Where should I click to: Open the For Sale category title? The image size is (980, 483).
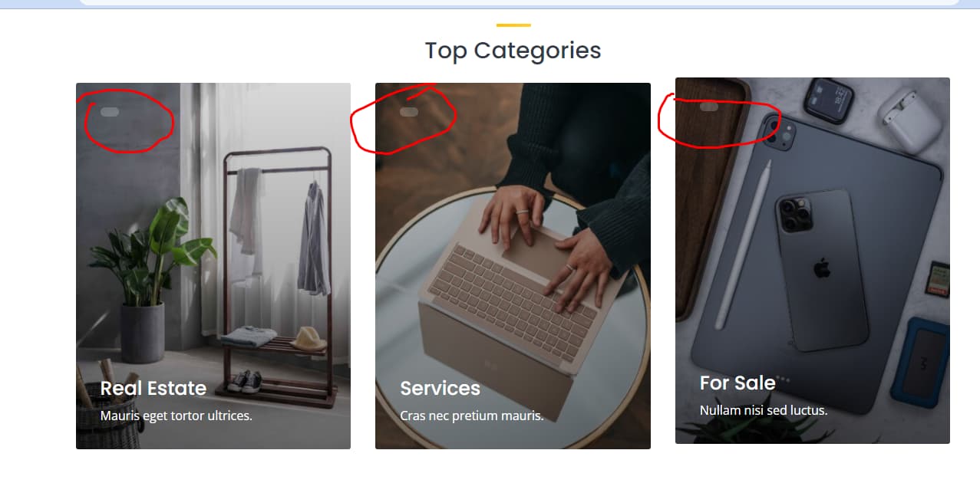coord(737,383)
